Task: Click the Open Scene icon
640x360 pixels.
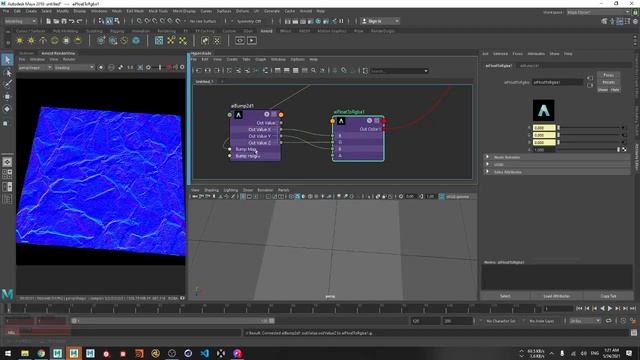Action: point(56,21)
